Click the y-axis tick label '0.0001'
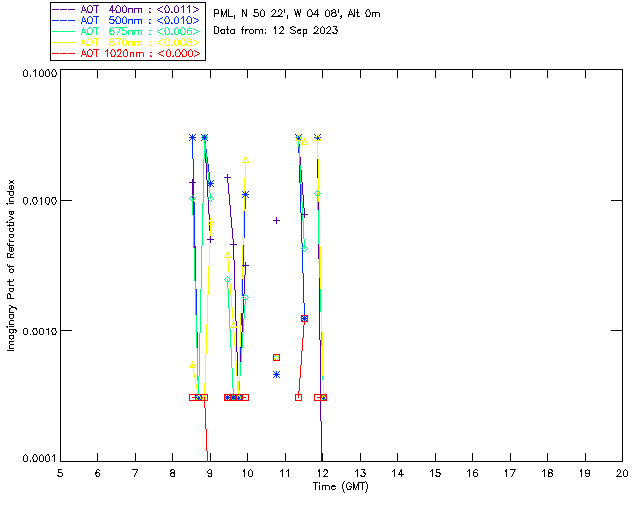This screenshot has height=512, width=640. 39,458
